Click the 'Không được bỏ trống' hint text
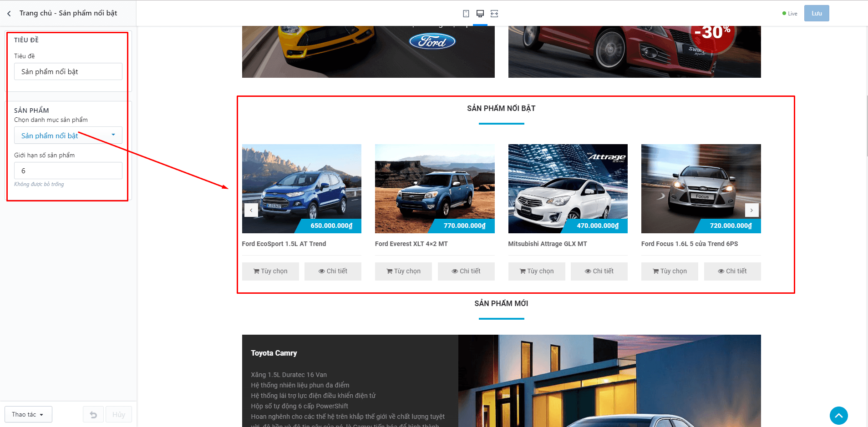 pyautogui.click(x=39, y=184)
